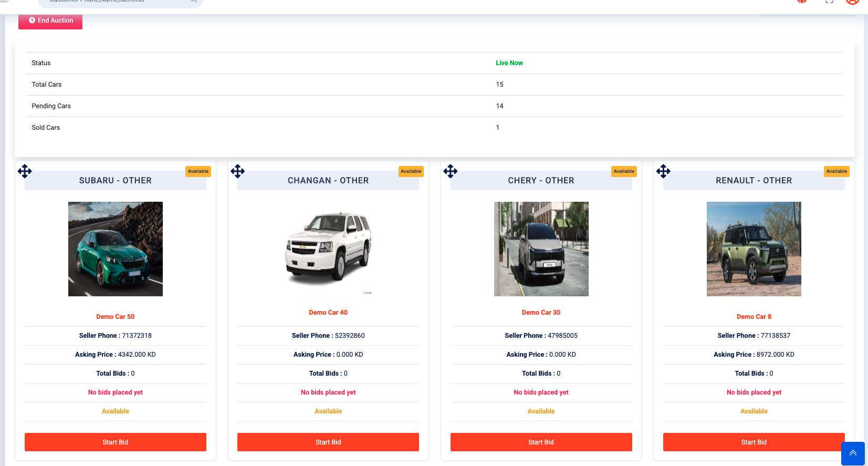Click the move handle on the Subaru card
The width and height of the screenshot is (868, 466).
pos(25,171)
